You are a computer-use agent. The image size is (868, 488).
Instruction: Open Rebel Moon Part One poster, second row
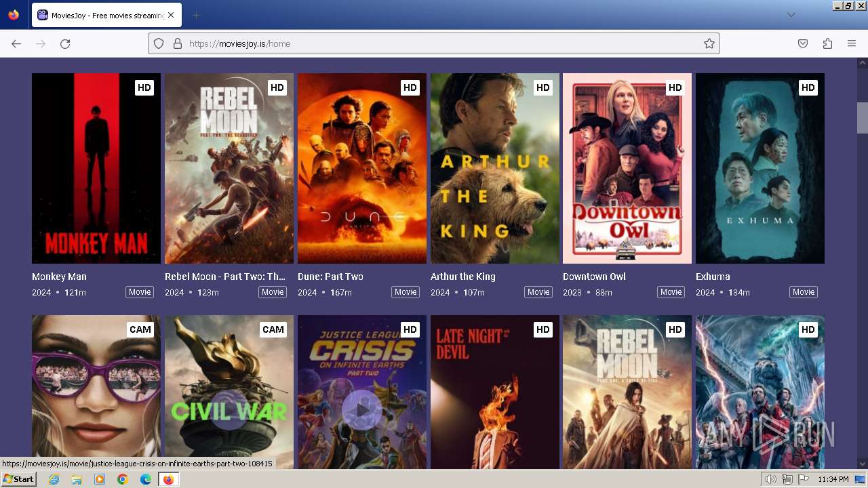(x=627, y=392)
